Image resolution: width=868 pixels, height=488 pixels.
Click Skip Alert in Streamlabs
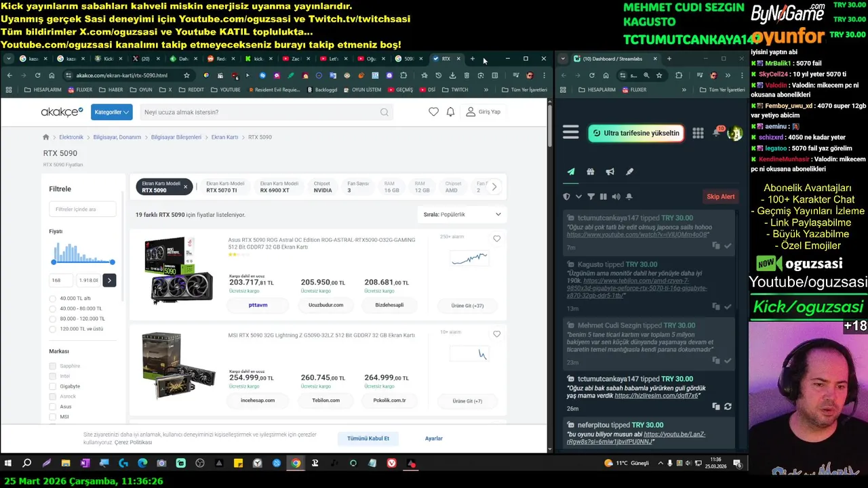721,197
